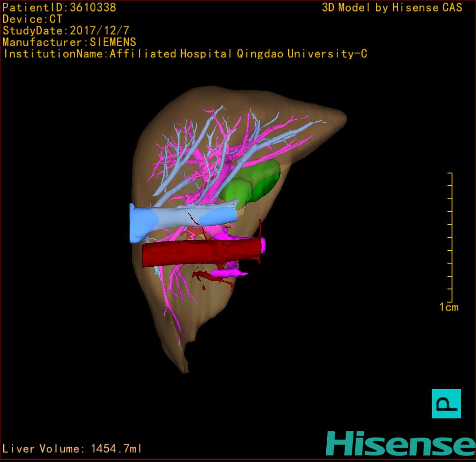Click the 3D Model by Hisense CAS caption
This screenshot has width=476, height=462.
(392, 8)
